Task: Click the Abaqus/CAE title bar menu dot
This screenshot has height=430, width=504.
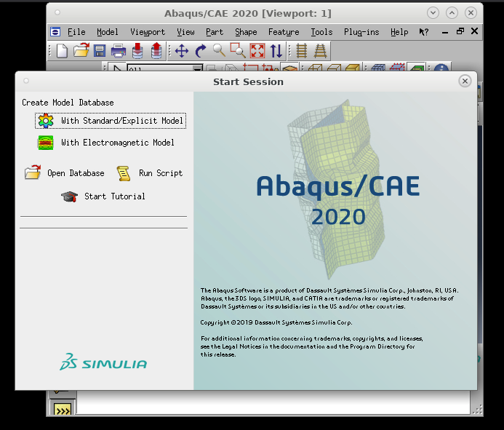Action: coord(57,12)
